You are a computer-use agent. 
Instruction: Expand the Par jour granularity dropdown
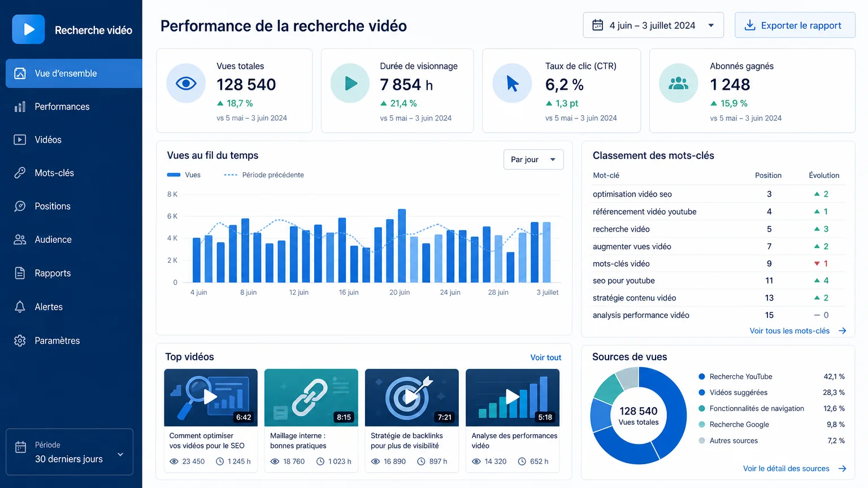[533, 160]
